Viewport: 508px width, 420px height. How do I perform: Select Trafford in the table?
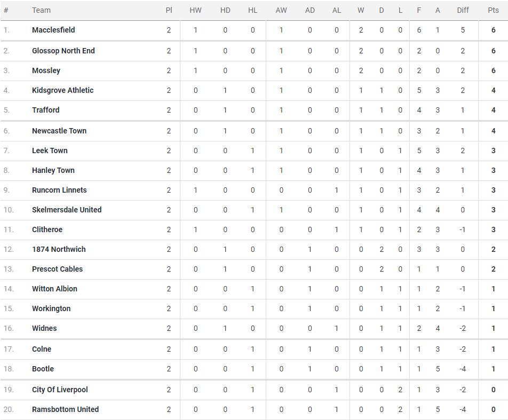(x=46, y=110)
